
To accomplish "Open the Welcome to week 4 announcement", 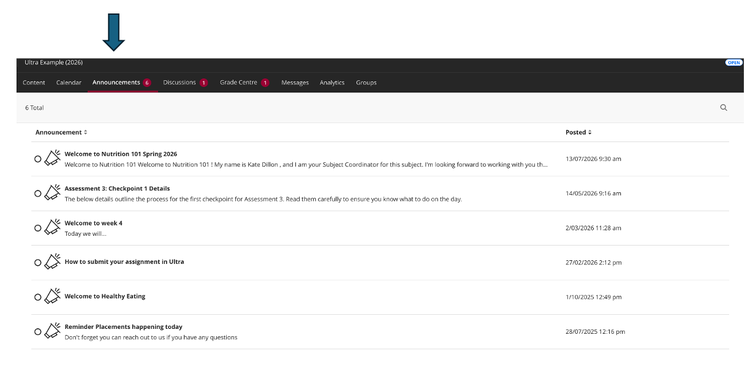I will point(93,223).
